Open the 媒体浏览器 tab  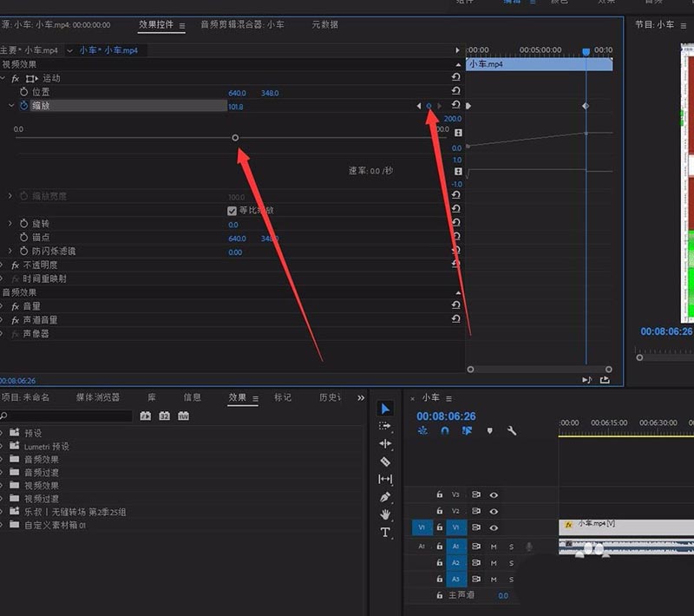point(98,397)
